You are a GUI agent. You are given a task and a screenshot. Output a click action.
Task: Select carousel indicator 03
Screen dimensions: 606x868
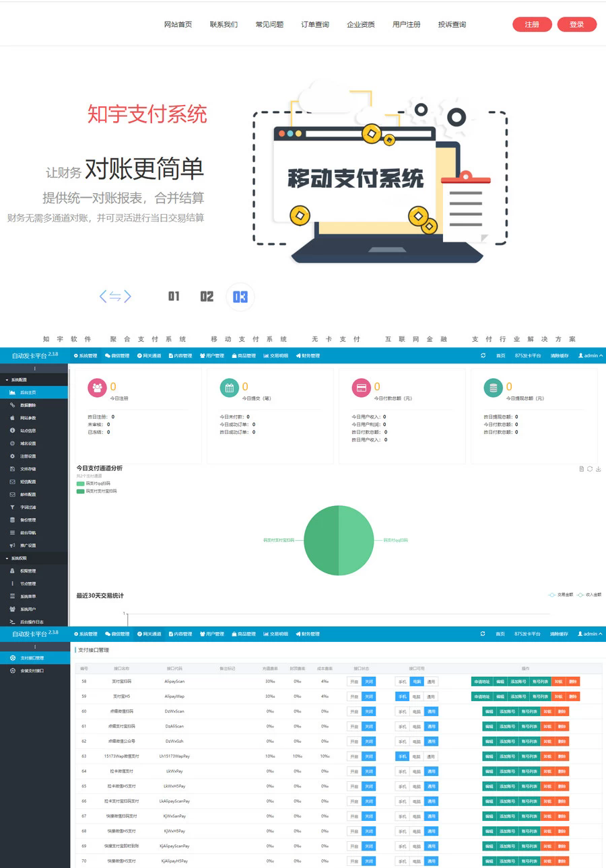click(240, 297)
